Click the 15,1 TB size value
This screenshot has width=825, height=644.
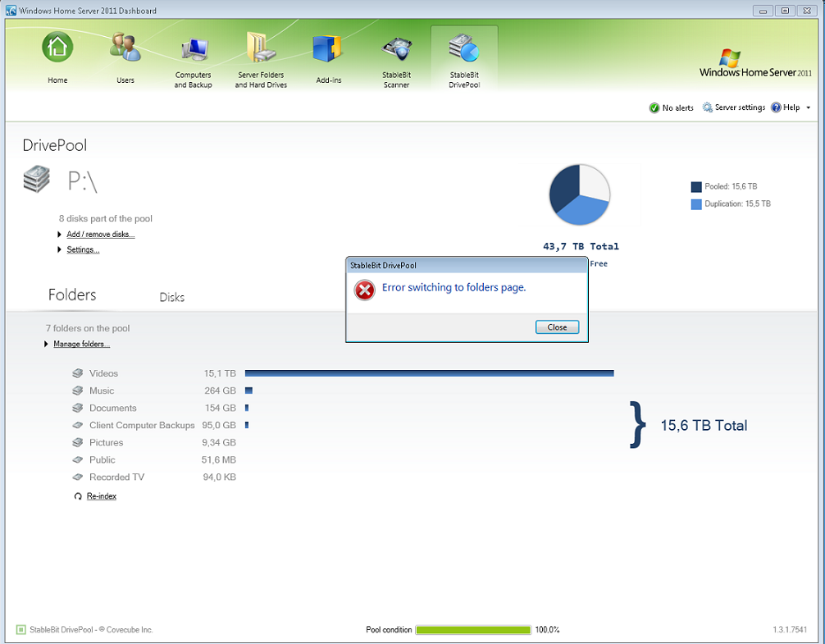(x=220, y=373)
